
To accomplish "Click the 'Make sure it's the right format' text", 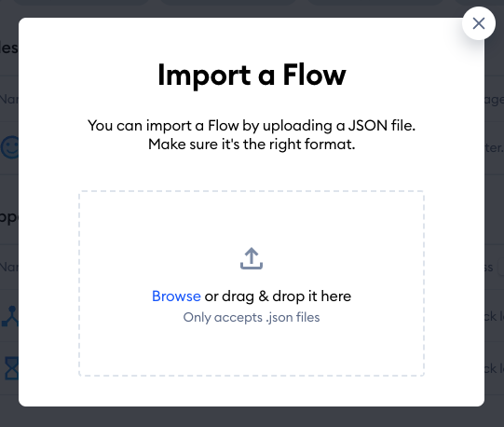I will (252, 145).
